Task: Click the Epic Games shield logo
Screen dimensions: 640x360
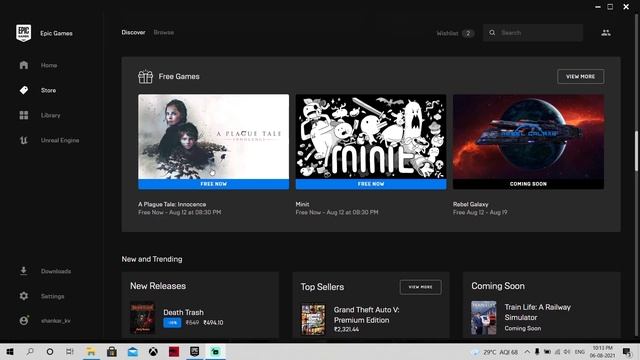Action: [24, 33]
